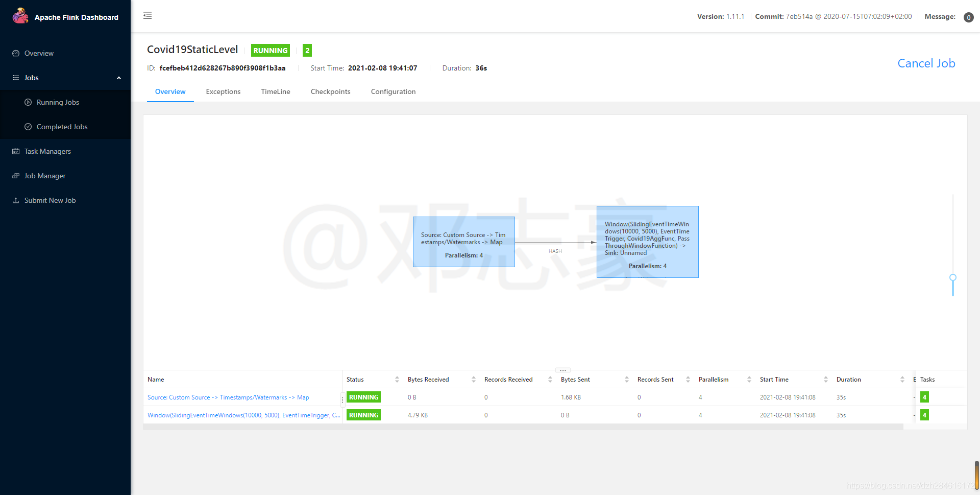980x495 pixels.
Task: Click the page vertical scrollbar thumb
Action: click(976, 475)
